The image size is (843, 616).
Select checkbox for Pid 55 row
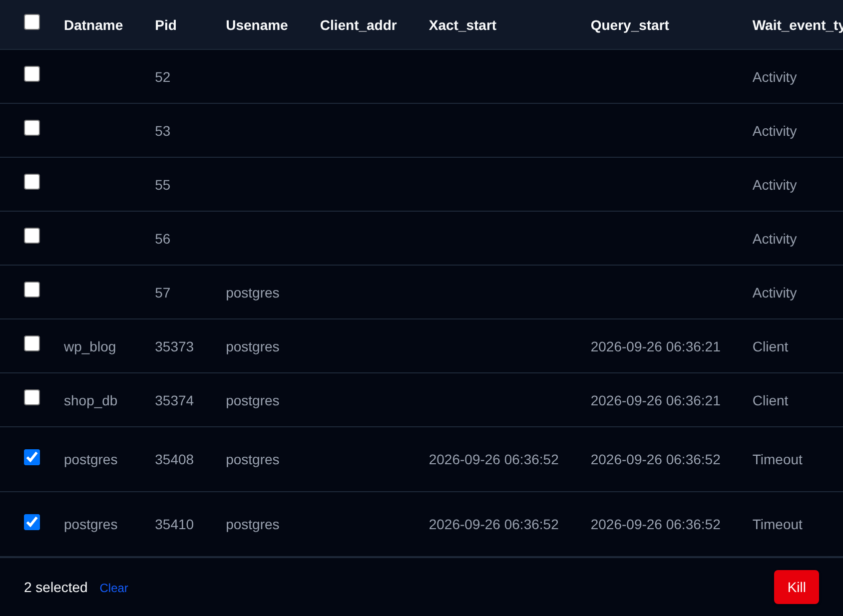point(32,182)
